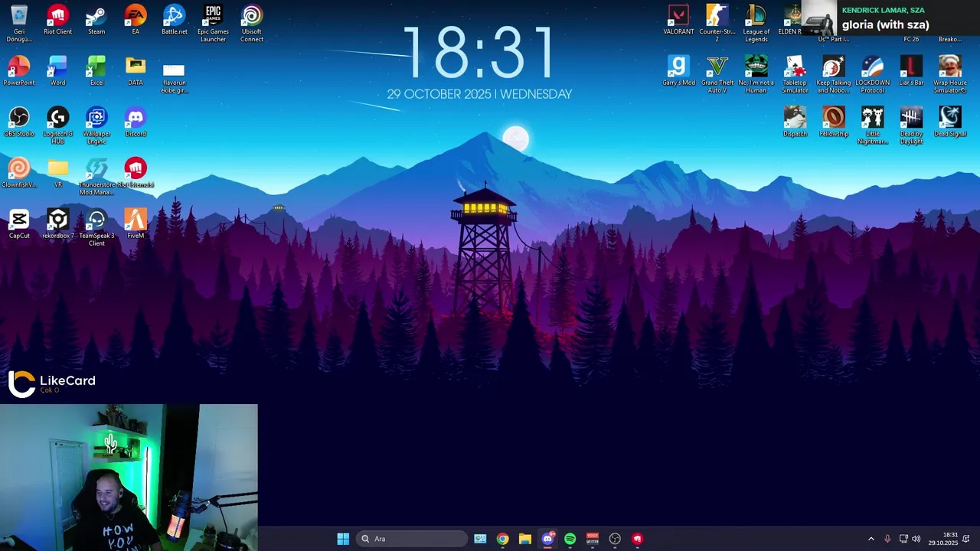980x551 pixels.
Task: Select the DATA folder icon
Action: [x=136, y=71]
